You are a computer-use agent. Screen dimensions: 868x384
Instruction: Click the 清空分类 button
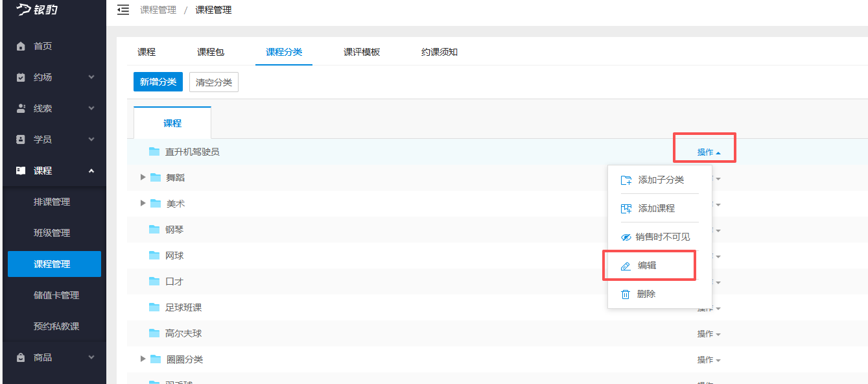click(214, 82)
